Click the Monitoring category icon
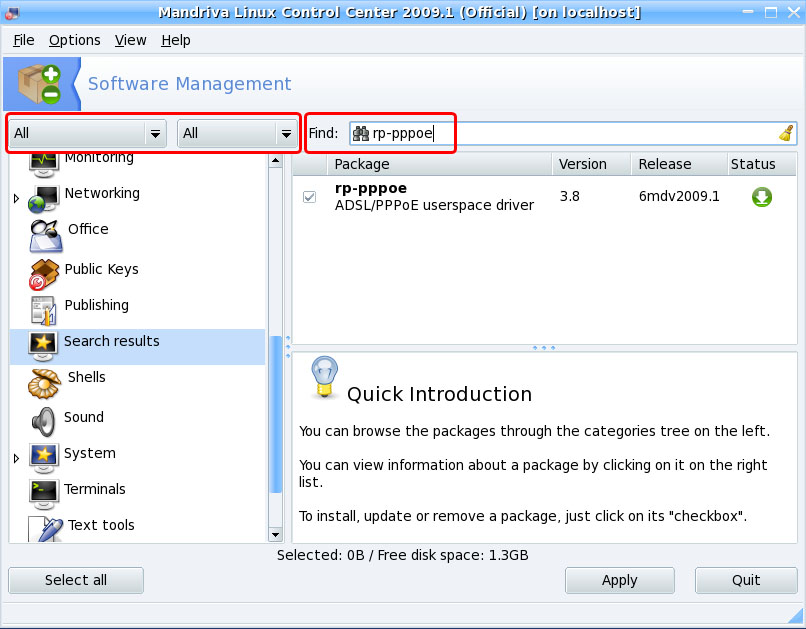This screenshot has width=806, height=629. [x=43, y=164]
